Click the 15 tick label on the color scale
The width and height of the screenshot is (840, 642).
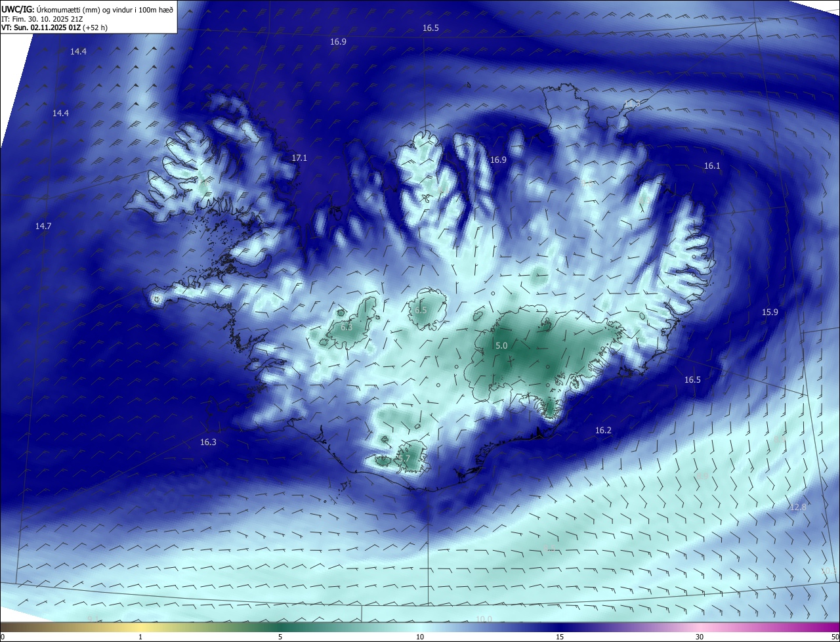click(560, 637)
